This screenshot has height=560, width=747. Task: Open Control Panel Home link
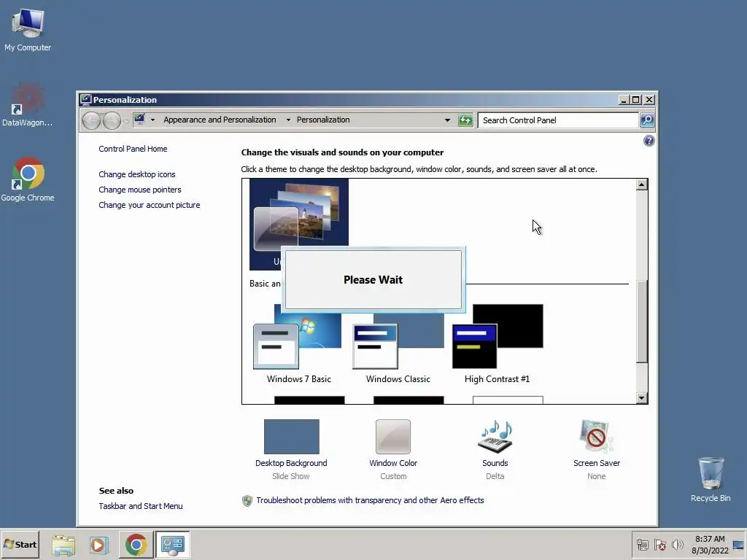click(x=133, y=149)
